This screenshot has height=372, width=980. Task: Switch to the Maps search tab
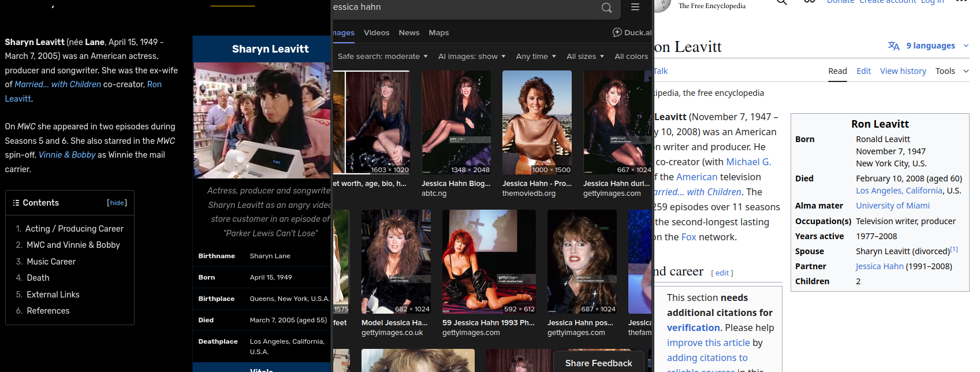(439, 32)
